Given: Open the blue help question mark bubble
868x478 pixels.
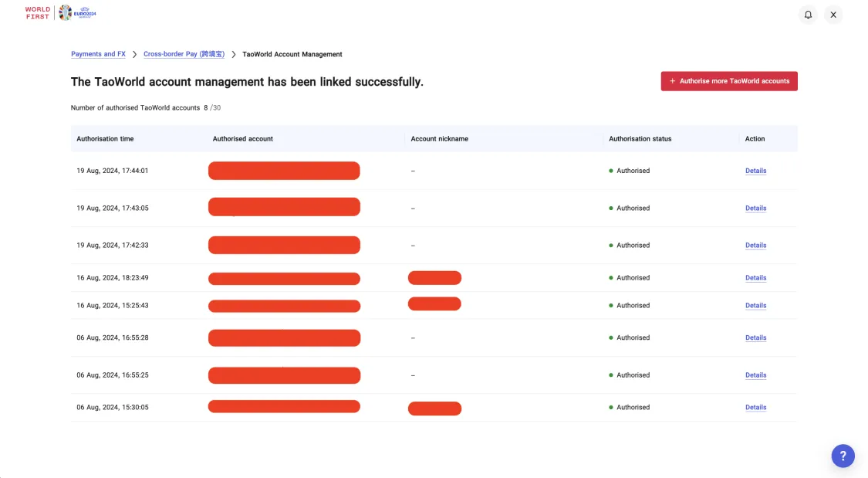Looking at the screenshot, I should 843,456.
